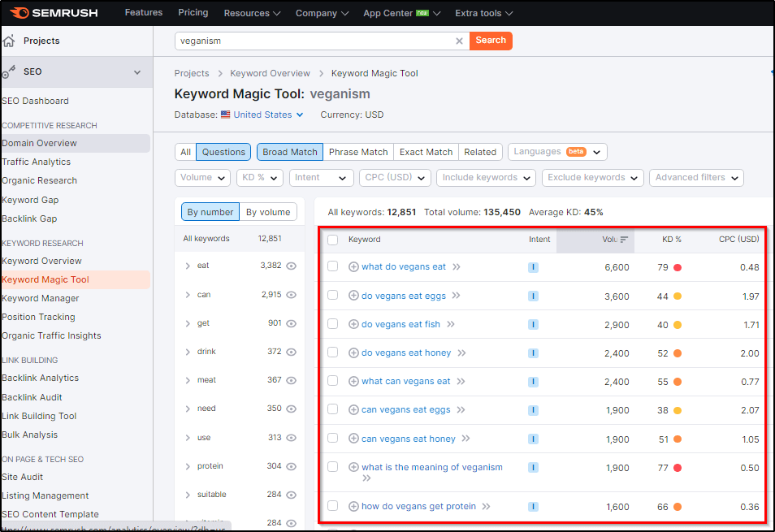This screenshot has height=532, width=775.
Task: Click the chevrons after 'do vegans eat fish'
Action: 451,323
